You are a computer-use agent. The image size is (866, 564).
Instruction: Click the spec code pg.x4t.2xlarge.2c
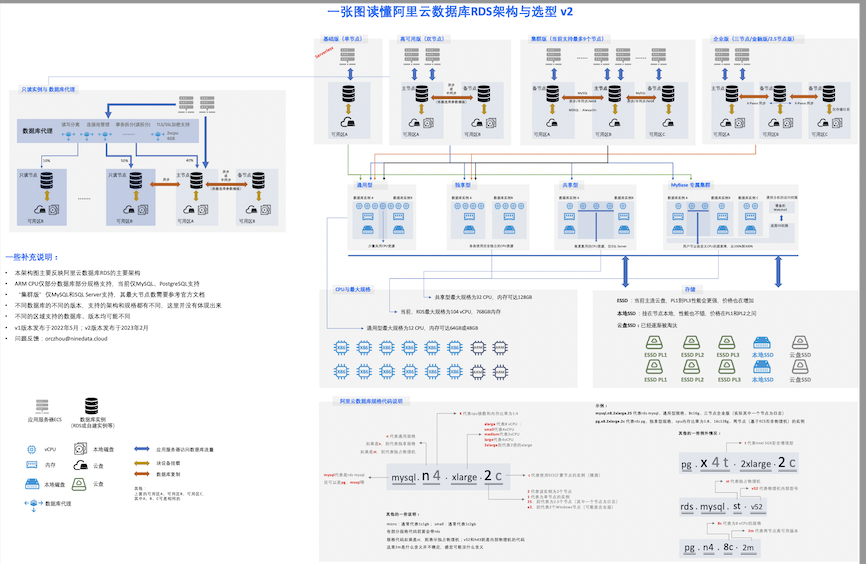[739, 463]
